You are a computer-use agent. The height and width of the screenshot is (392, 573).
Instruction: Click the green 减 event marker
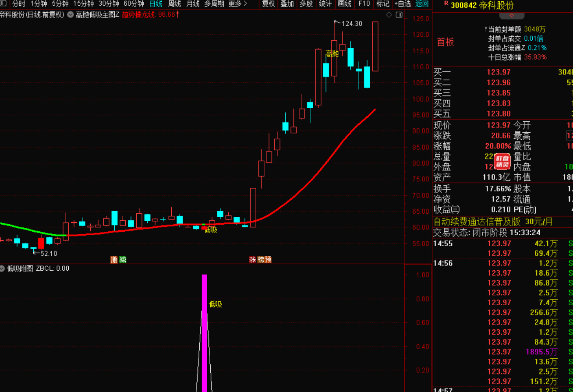click(x=123, y=259)
